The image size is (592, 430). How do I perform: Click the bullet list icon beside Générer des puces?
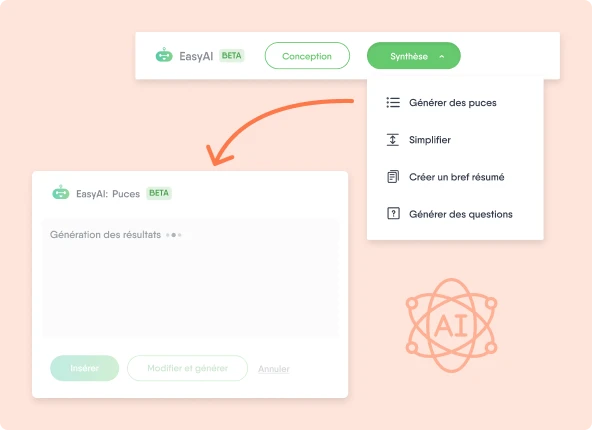393,102
